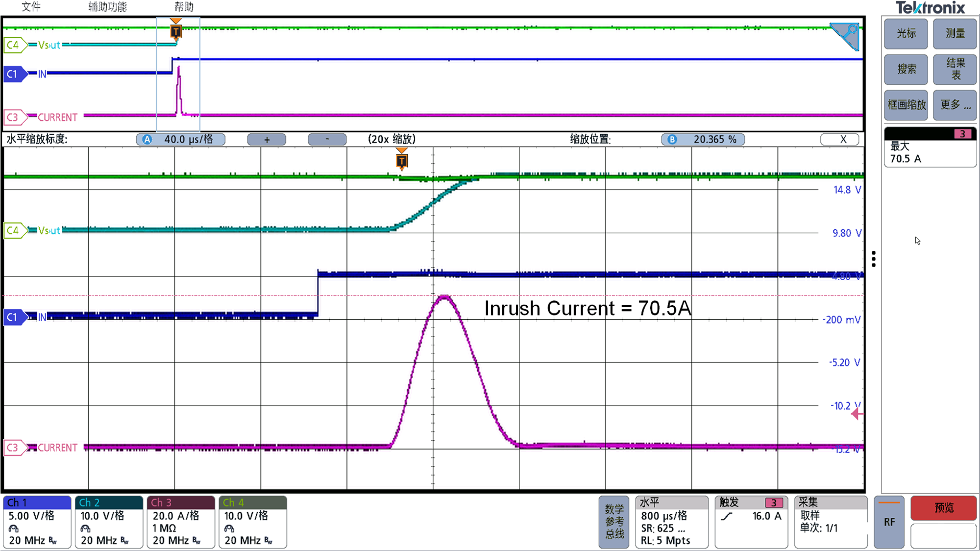Click the zoom magnifier icon in overview corner
This screenshot has width=980, height=551.
(845, 36)
